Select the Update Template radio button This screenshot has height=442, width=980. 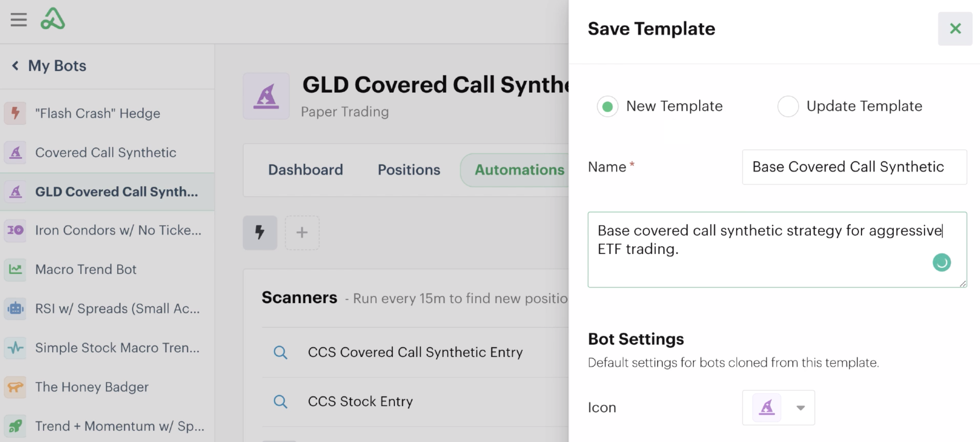[x=787, y=106]
